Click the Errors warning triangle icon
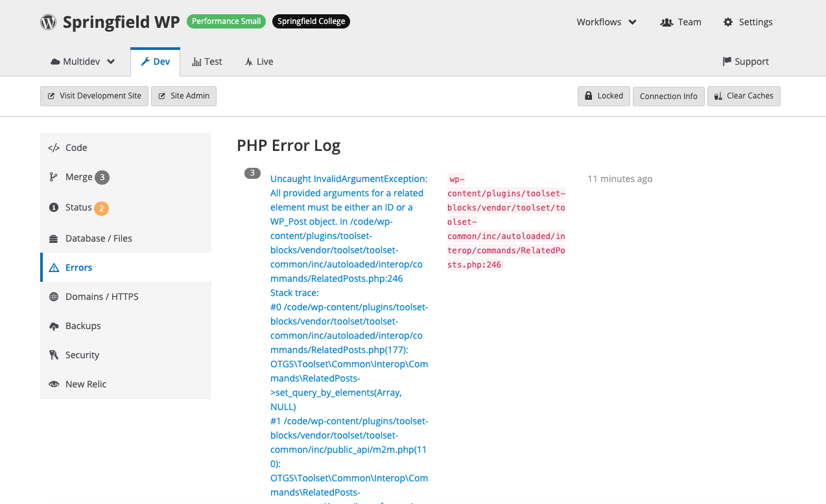The height and width of the screenshot is (504, 826). pos(54,268)
